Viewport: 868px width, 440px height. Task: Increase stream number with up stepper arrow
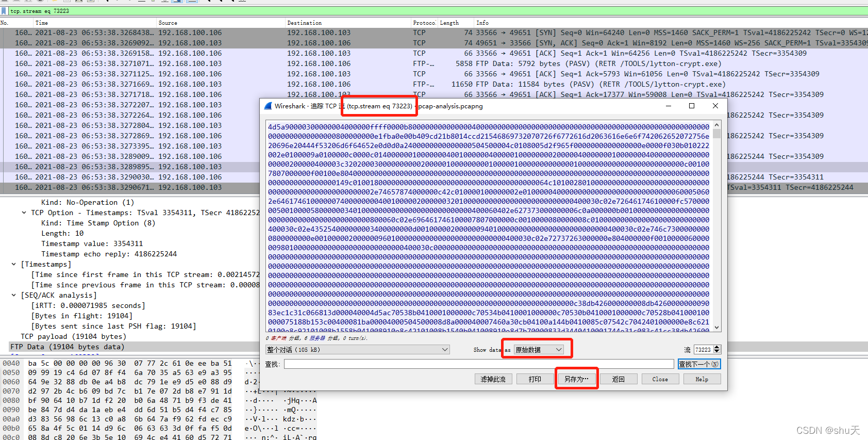(x=717, y=348)
